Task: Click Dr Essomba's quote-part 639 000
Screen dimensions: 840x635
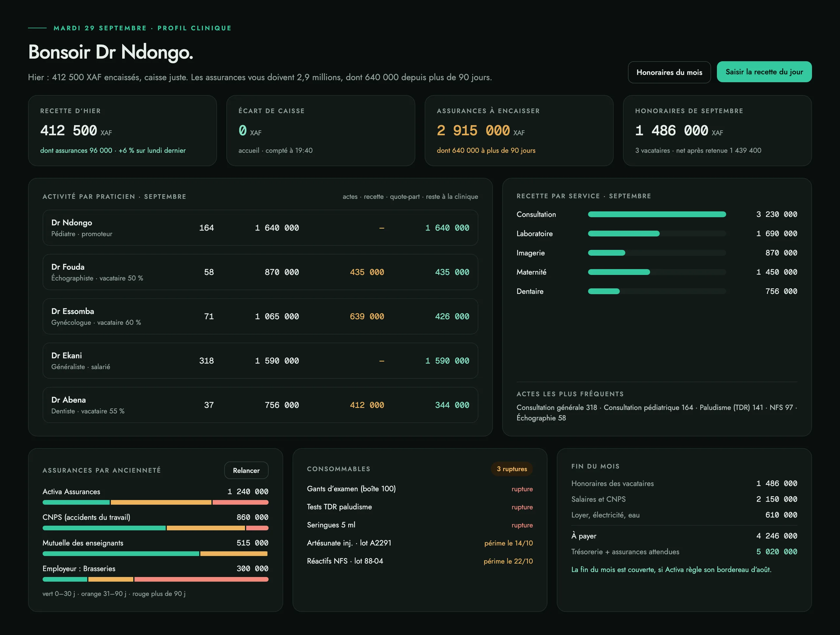Action: 367,317
